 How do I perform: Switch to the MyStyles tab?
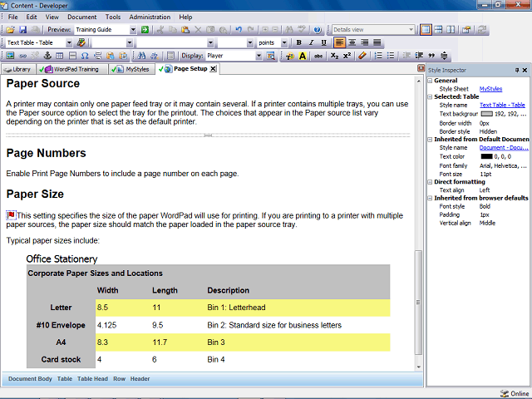click(x=132, y=69)
